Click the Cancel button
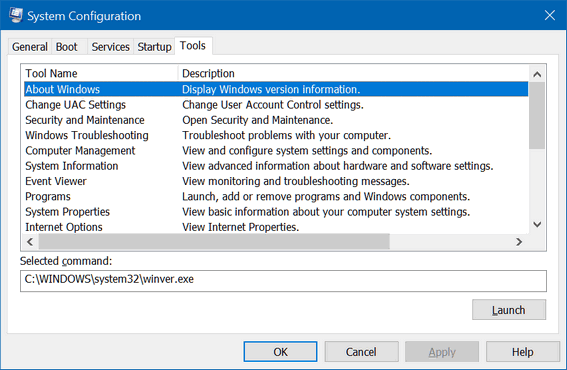Image resolution: width=567 pixels, height=370 pixels. click(361, 352)
